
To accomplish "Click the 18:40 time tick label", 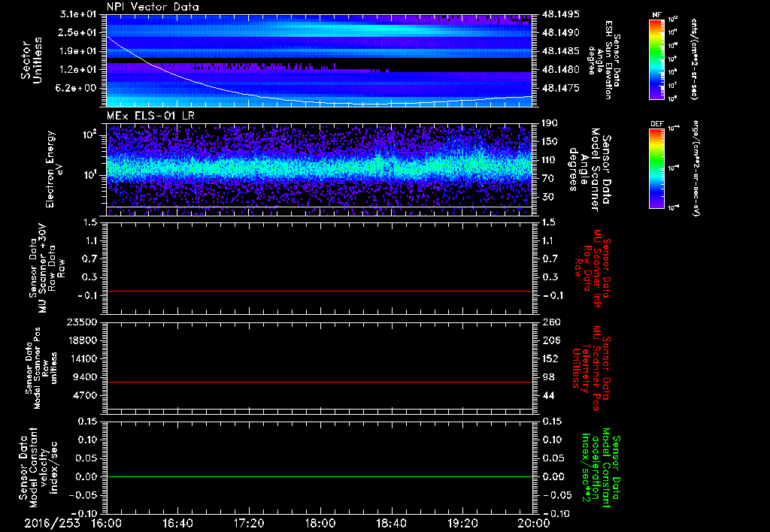I will [391, 523].
